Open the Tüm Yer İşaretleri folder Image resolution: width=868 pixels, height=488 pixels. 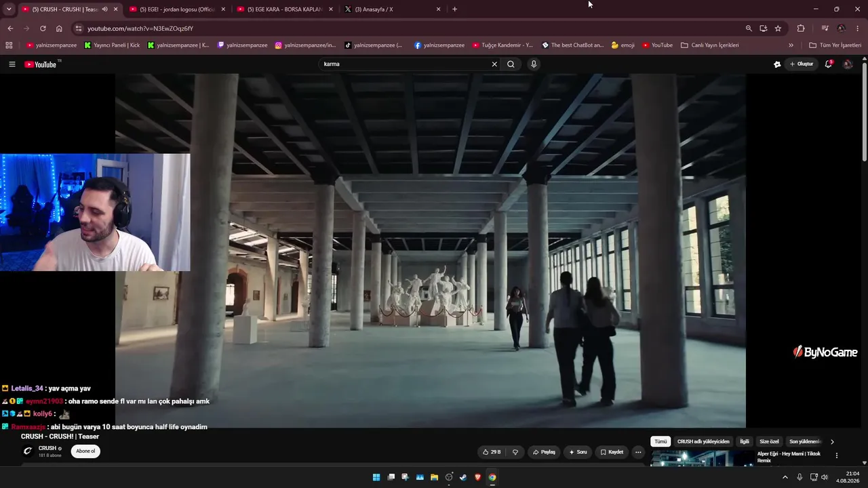coord(835,45)
